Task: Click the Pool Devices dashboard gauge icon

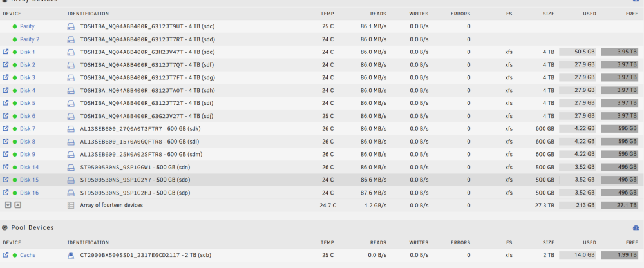Action: click(636, 227)
